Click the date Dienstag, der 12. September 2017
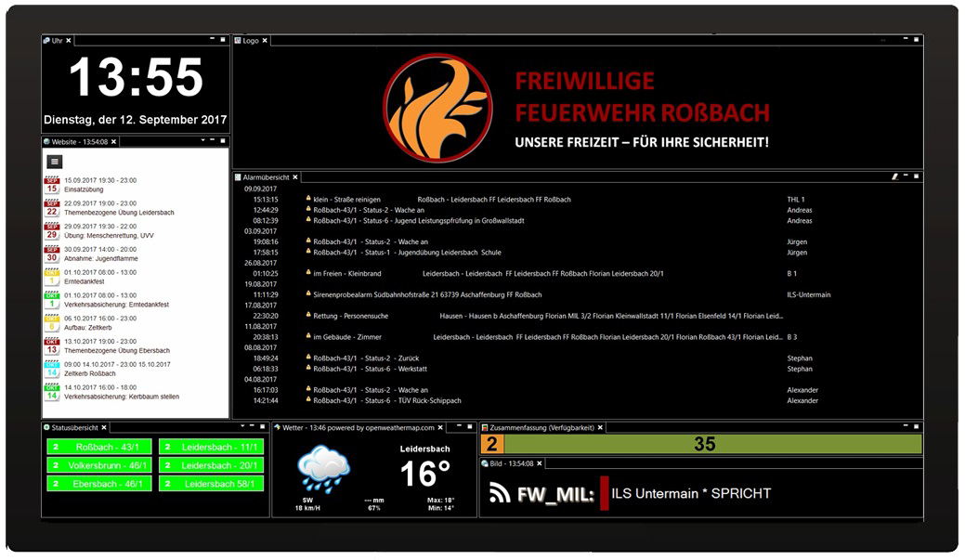The height and width of the screenshot is (560, 965). click(136, 120)
